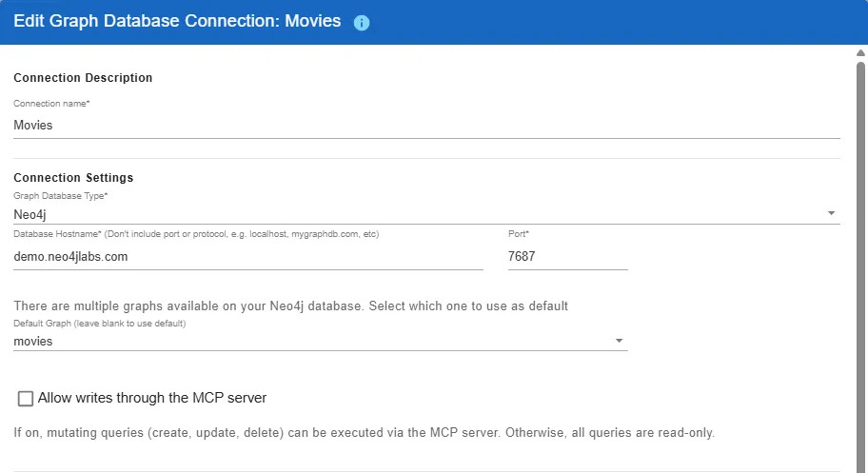Open the Default Graph dropdown showing movies

[320, 341]
